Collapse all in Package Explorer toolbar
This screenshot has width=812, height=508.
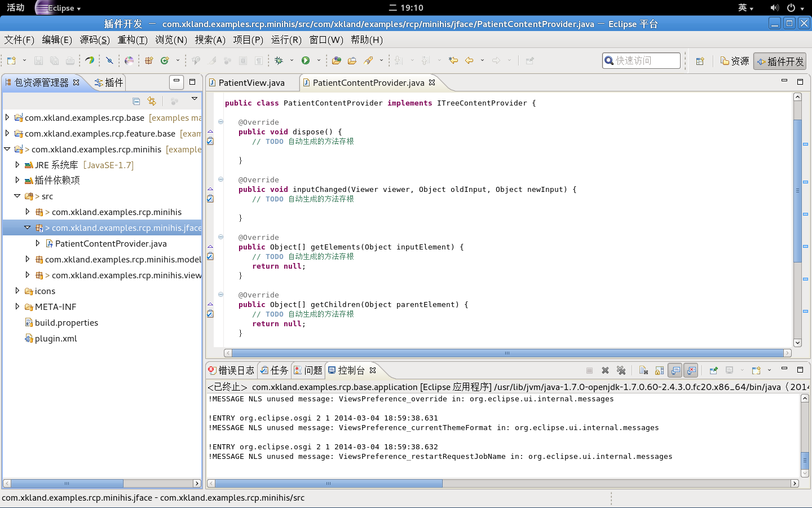[136, 101]
